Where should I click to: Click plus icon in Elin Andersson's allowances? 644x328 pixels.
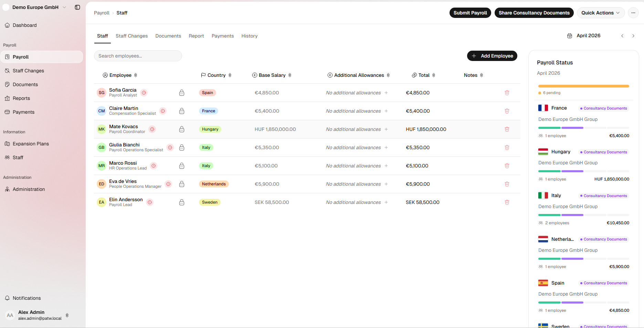[x=386, y=202]
